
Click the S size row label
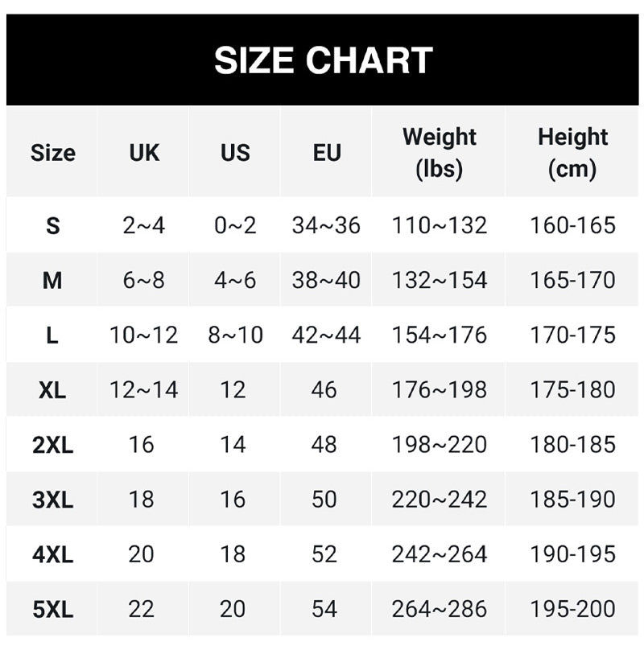pyautogui.click(x=53, y=226)
